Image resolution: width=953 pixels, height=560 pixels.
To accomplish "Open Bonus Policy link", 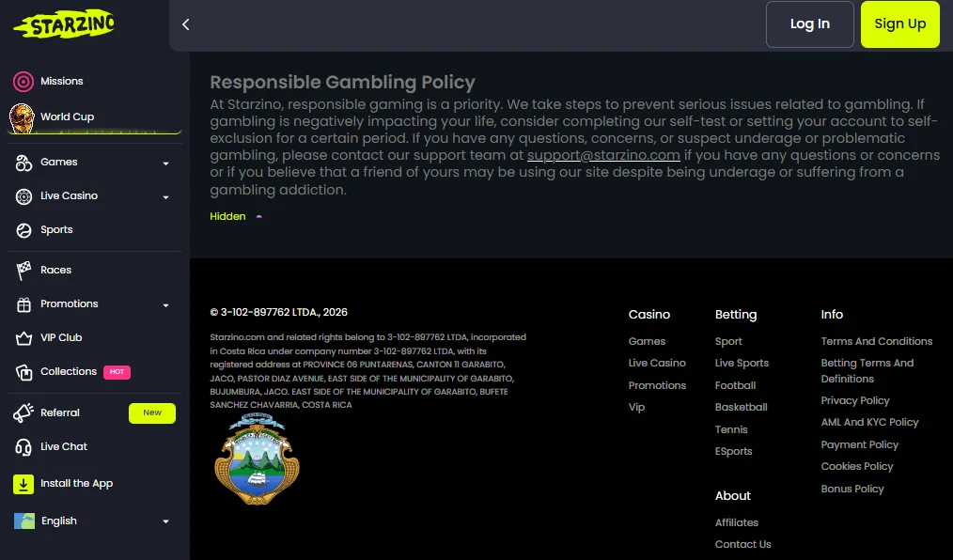I will (852, 489).
